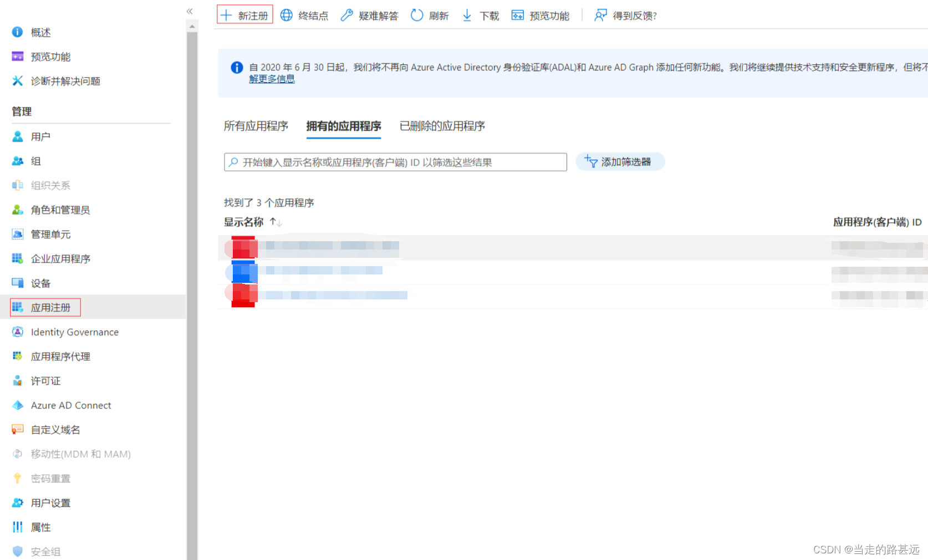
Task: Click the Azure AD Connect diamond icon
Action: click(x=18, y=405)
